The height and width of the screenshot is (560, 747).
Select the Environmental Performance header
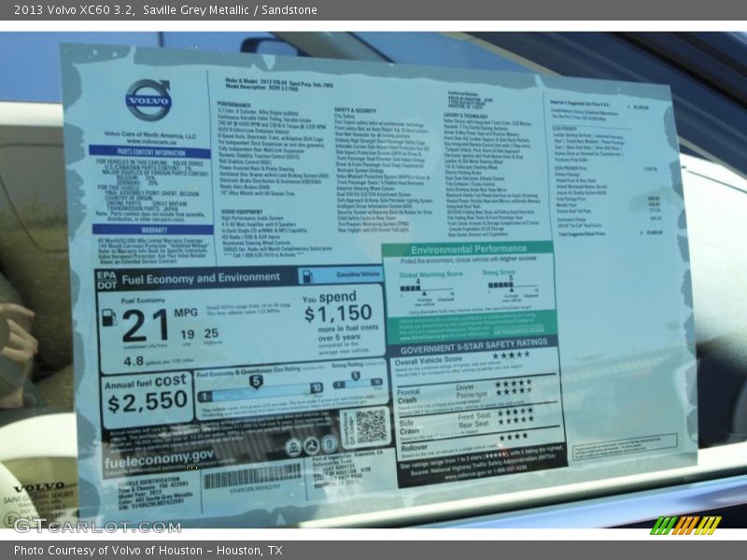[x=469, y=250]
